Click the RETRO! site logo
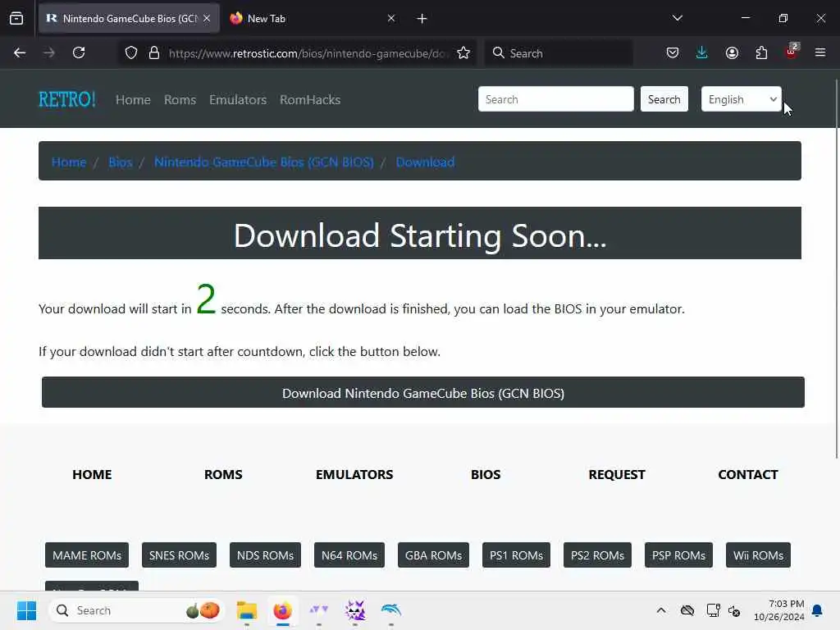 pos(67,99)
